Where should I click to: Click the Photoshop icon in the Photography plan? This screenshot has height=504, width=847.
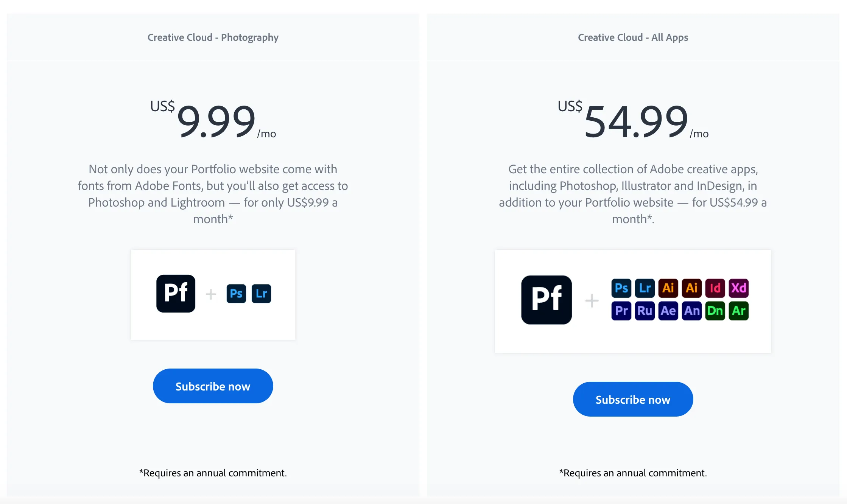[236, 293]
